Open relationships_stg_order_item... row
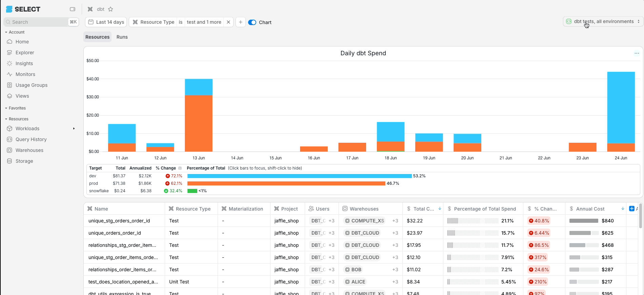Screen dimensions: 644x295 point(122,245)
